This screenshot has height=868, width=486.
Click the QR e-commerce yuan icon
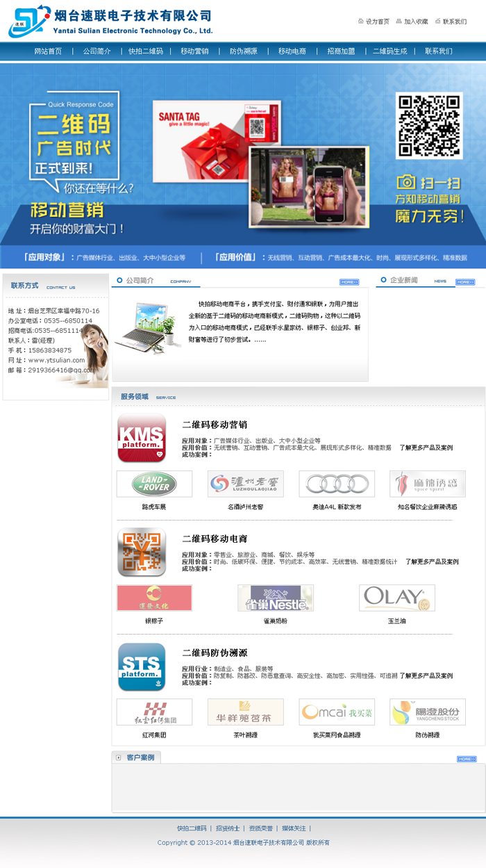(142, 552)
